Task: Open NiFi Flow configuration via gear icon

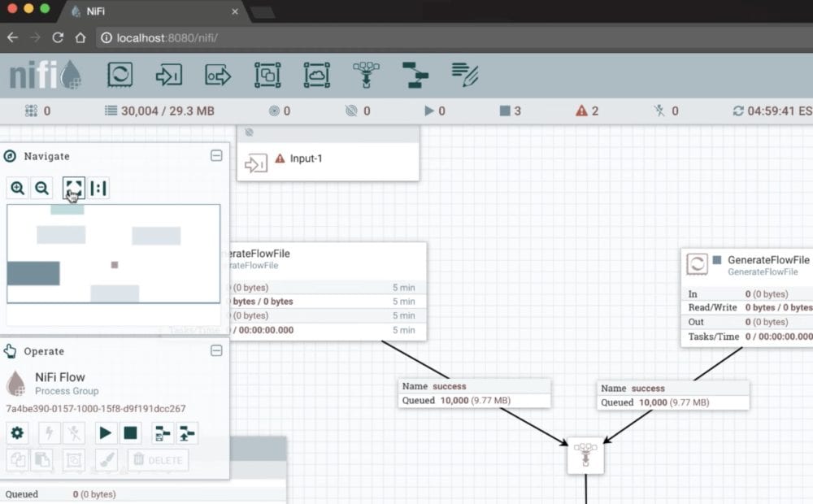Action: point(17,433)
